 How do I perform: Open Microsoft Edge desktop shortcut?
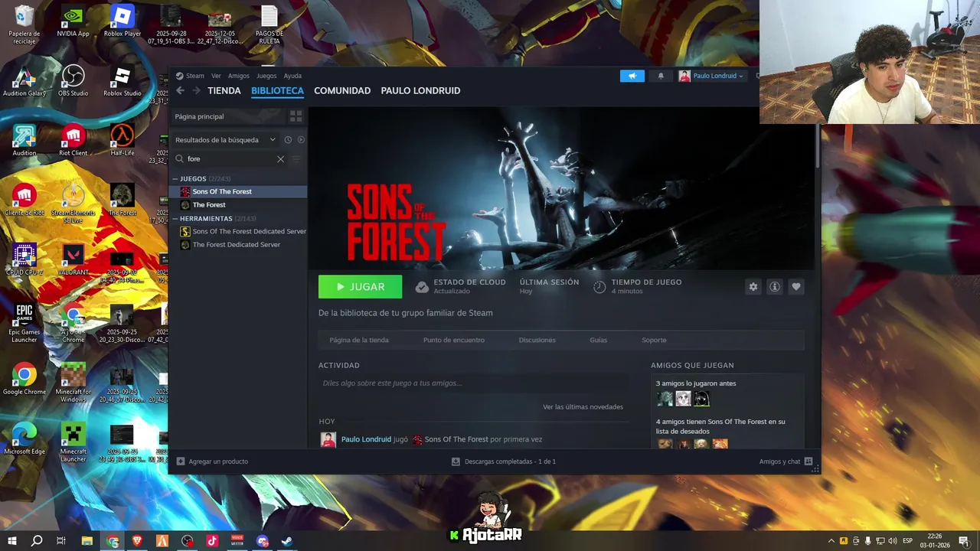24,439
